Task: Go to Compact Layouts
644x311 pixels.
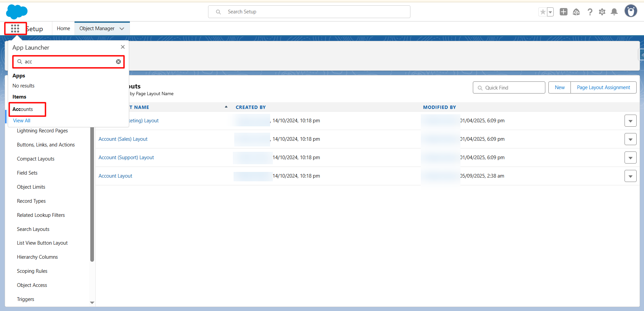Action: 36,159
